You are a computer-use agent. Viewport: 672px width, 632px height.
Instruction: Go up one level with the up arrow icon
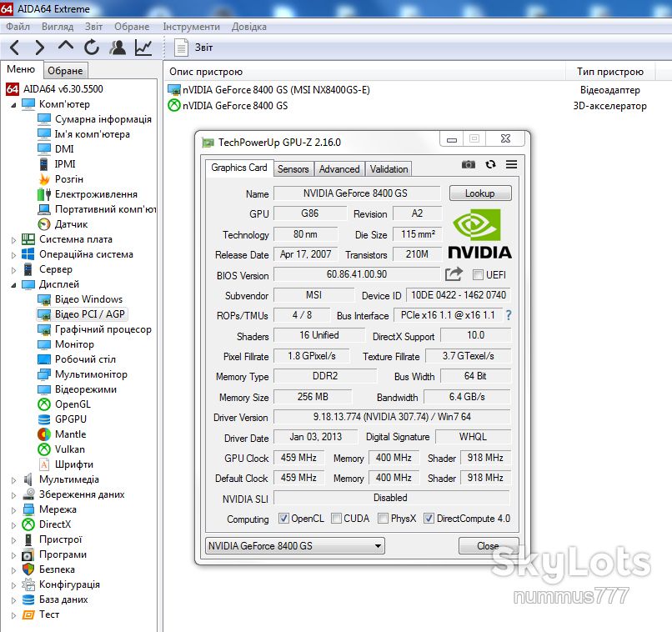point(66,47)
